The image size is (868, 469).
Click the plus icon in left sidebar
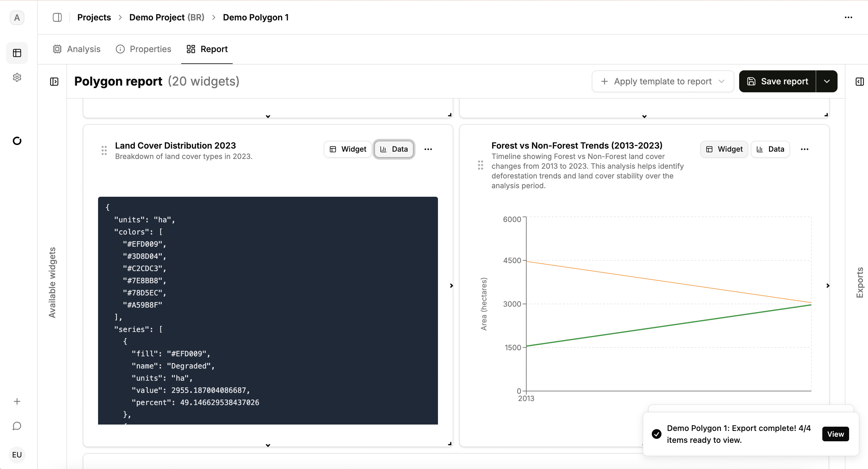(17, 401)
